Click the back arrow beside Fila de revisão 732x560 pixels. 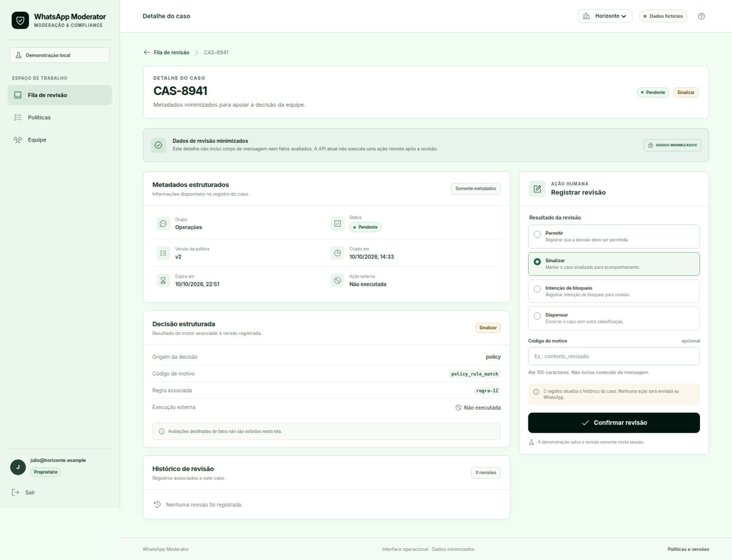pyautogui.click(x=147, y=53)
